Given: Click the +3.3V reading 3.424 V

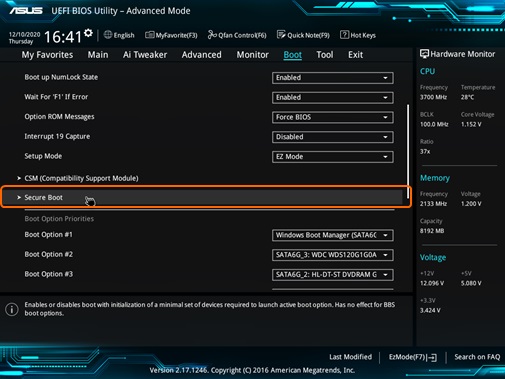Looking at the screenshot, I should pyautogui.click(x=430, y=310).
